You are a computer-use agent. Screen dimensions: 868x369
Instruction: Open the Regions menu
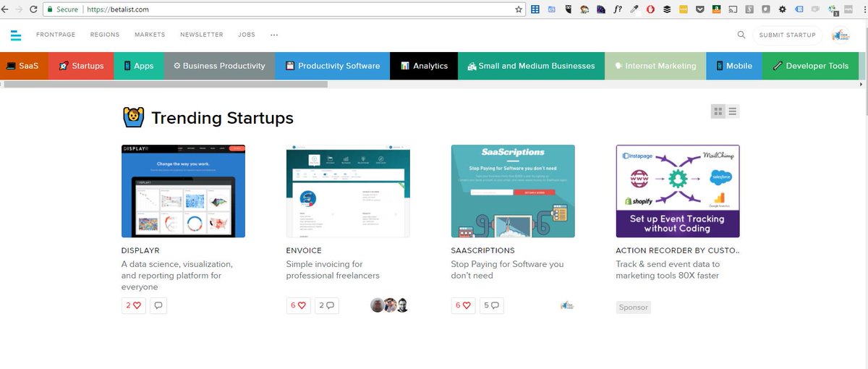[x=105, y=35]
